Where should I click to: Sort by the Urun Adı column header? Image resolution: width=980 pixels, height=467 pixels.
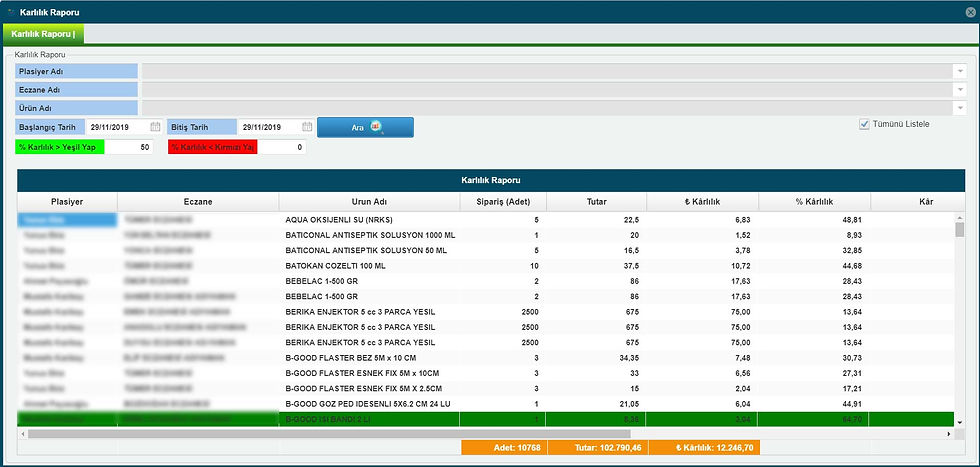(369, 202)
